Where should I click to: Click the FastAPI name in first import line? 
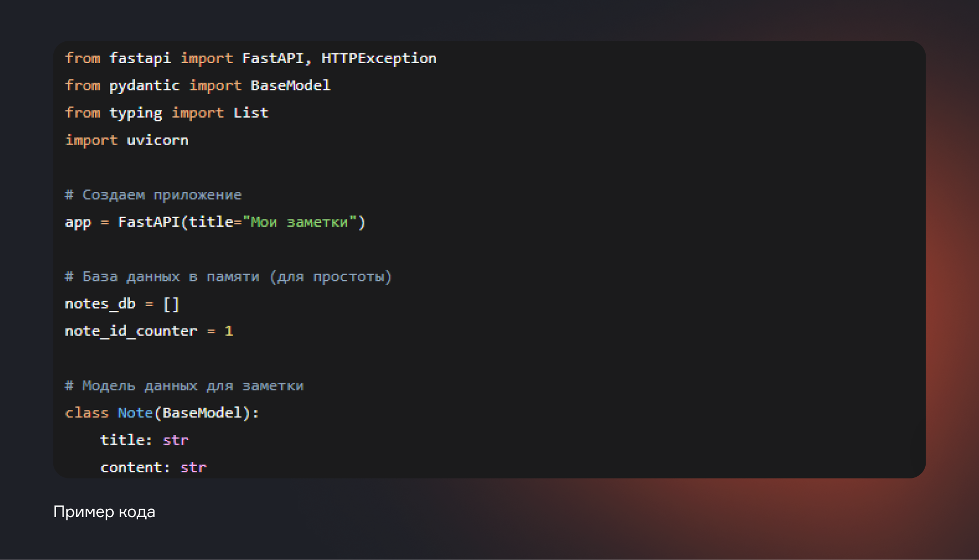[273, 58]
